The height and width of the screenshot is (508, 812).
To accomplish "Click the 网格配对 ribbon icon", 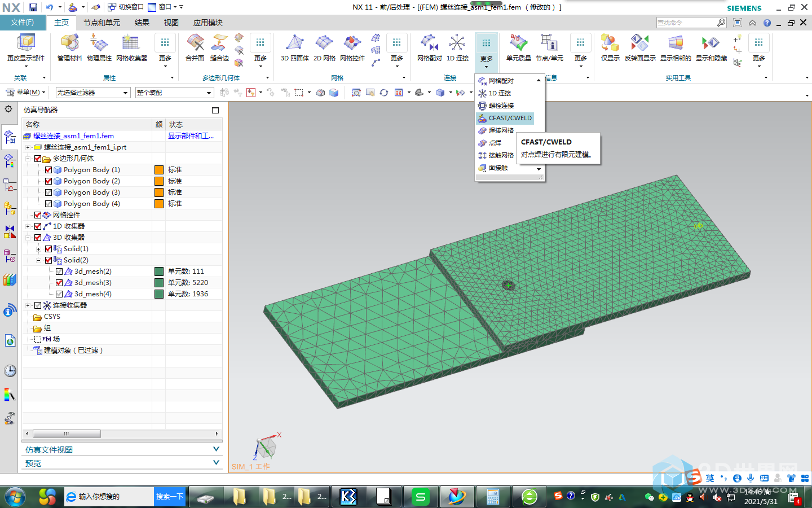I will click(x=429, y=43).
